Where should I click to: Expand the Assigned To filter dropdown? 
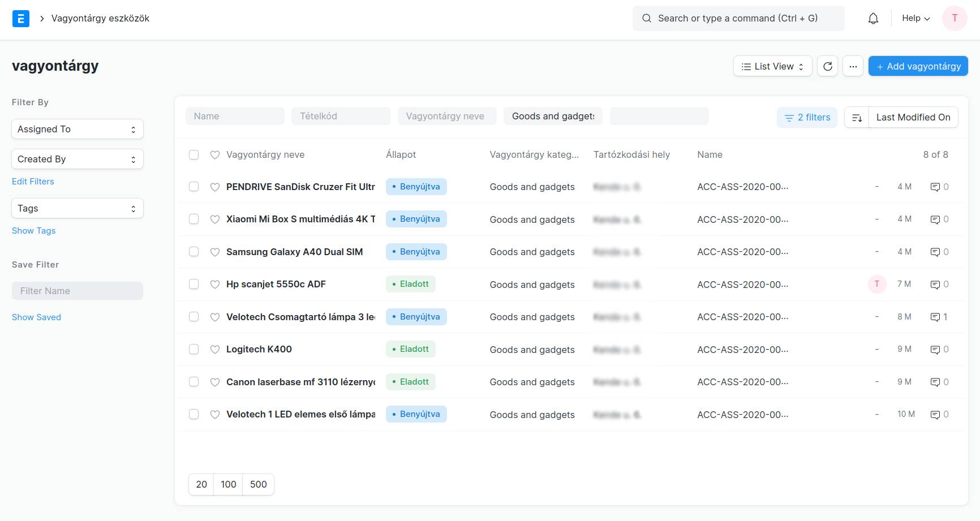coord(78,129)
